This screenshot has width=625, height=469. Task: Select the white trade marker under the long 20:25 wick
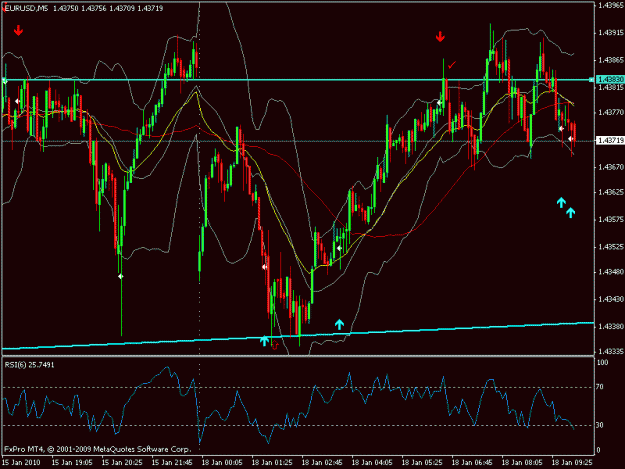click(x=121, y=276)
